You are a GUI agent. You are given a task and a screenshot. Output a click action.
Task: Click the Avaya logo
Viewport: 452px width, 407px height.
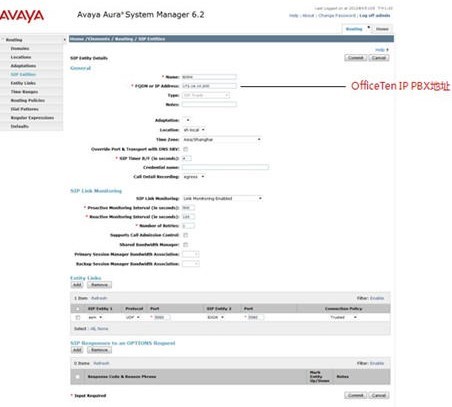tap(22, 16)
